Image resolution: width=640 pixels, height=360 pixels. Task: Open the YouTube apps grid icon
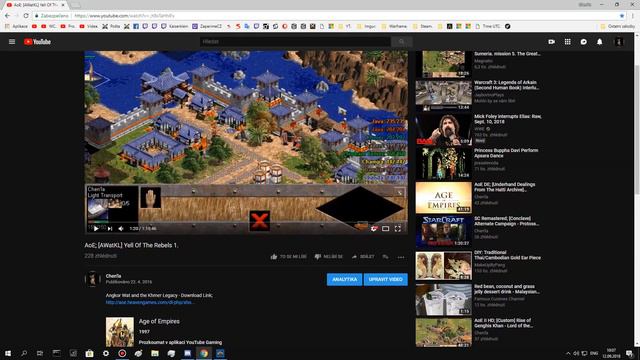tap(567, 42)
